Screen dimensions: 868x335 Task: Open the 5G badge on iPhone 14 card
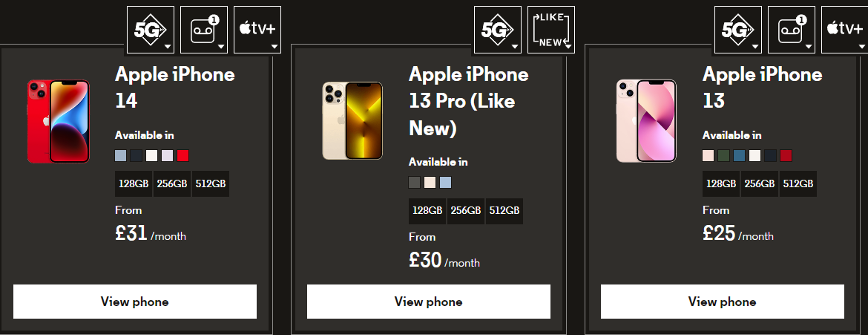150,30
